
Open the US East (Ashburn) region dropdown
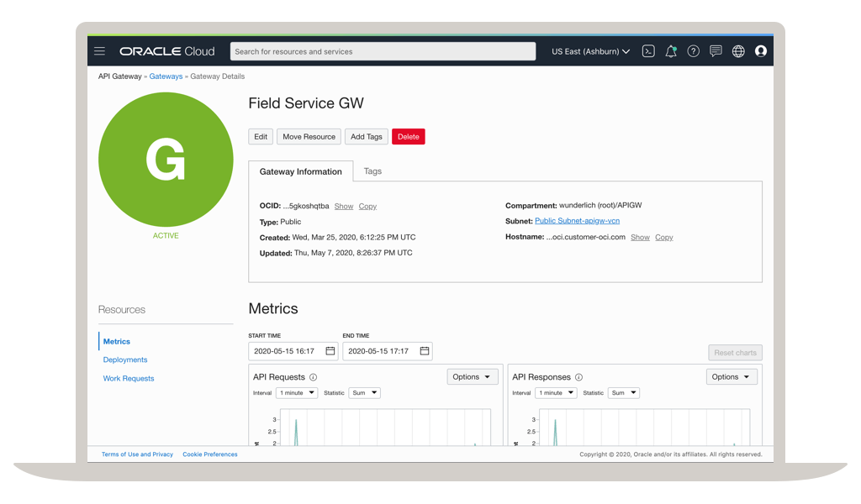[x=590, y=51]
